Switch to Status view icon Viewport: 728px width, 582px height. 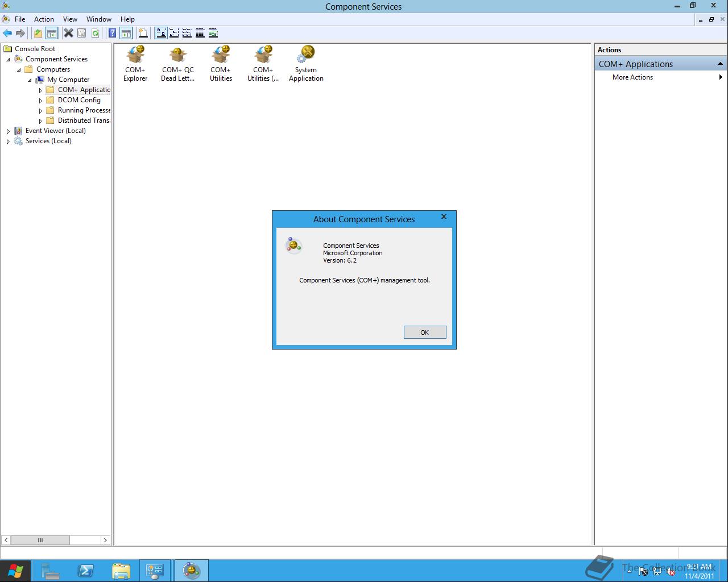[213, 33]
